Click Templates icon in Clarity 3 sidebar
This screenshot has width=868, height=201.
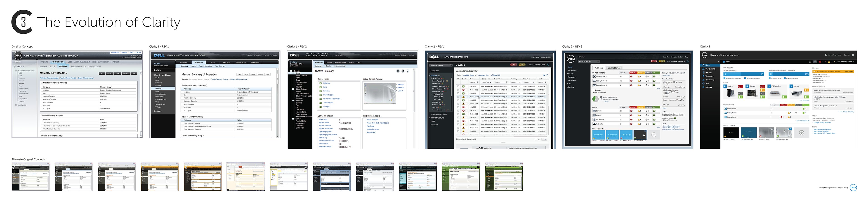704,76
